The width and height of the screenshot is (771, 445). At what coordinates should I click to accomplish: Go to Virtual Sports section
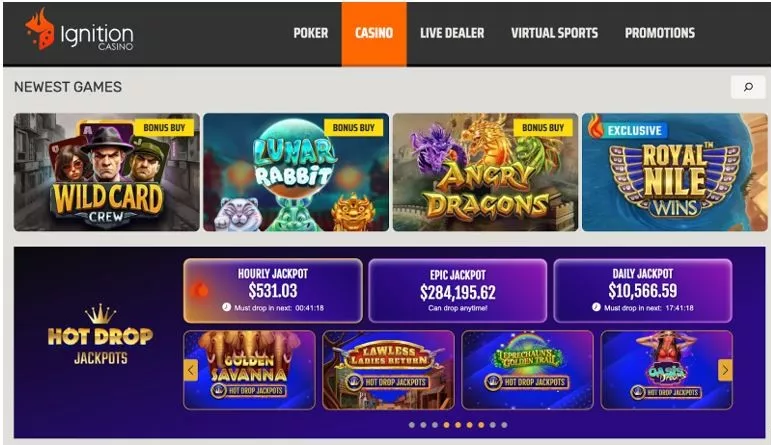click(554, 33)
